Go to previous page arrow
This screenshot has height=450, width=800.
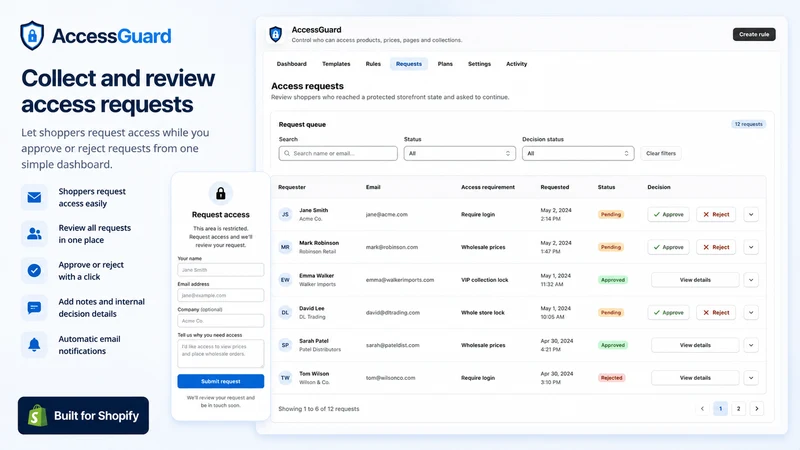click(x=702, y=409)
